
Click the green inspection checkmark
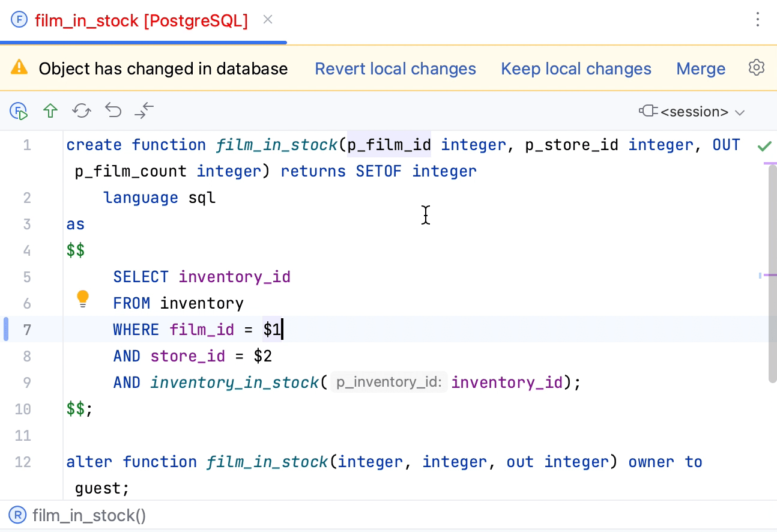pos(765,145)
